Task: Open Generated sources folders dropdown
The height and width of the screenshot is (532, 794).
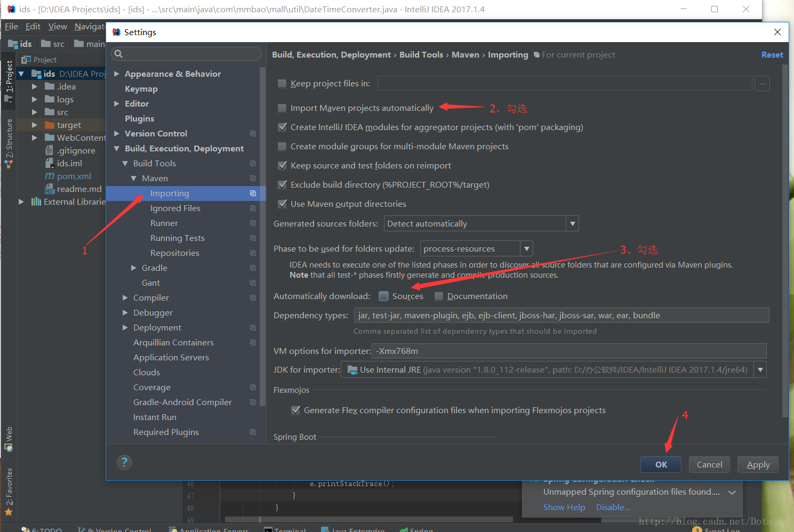Action: tap(572, 223)
